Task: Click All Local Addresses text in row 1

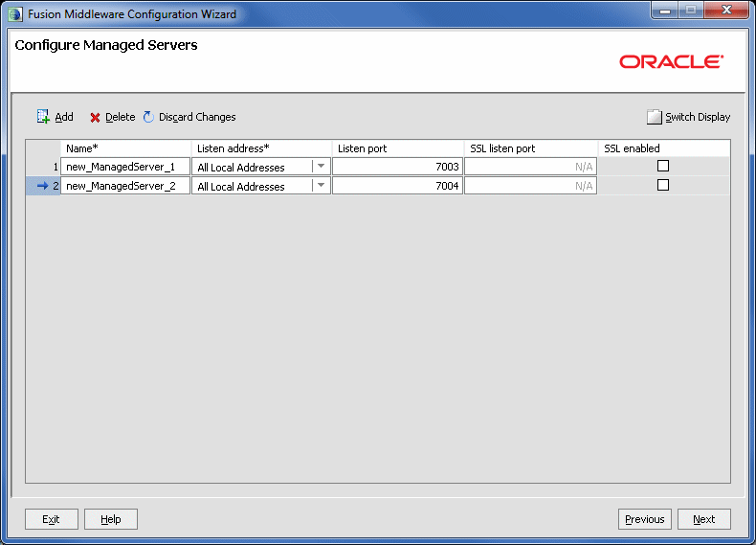Action: click(241, 168)
